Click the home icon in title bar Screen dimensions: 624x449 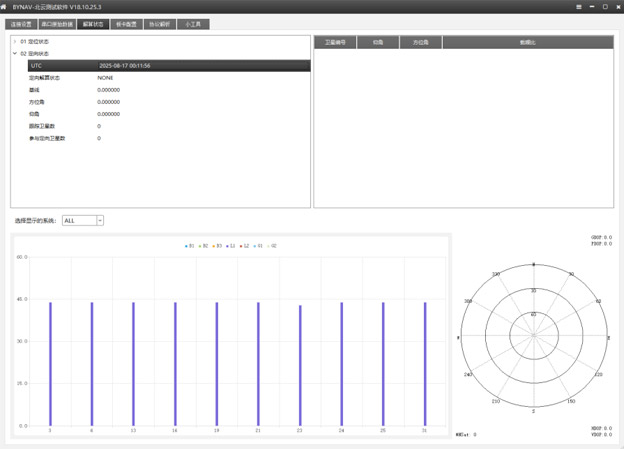pyautogui.click(x=5, y=6)
